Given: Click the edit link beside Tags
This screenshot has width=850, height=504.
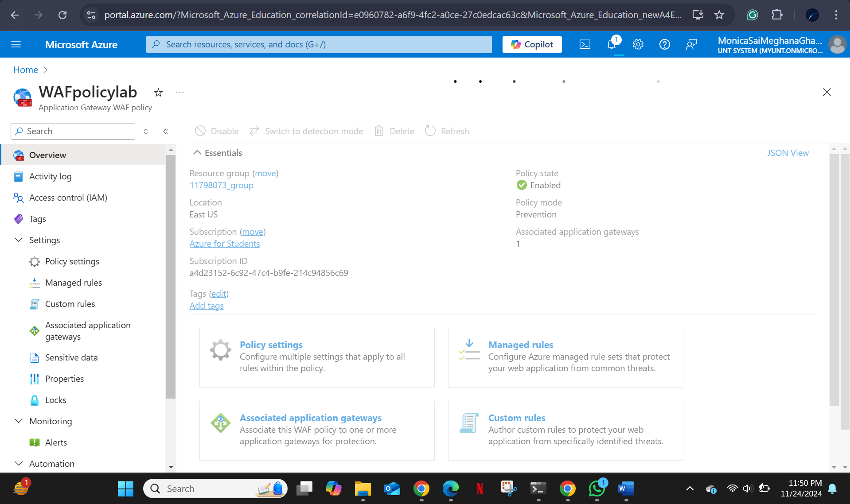Looking at the screenshot, I should 219,294.
